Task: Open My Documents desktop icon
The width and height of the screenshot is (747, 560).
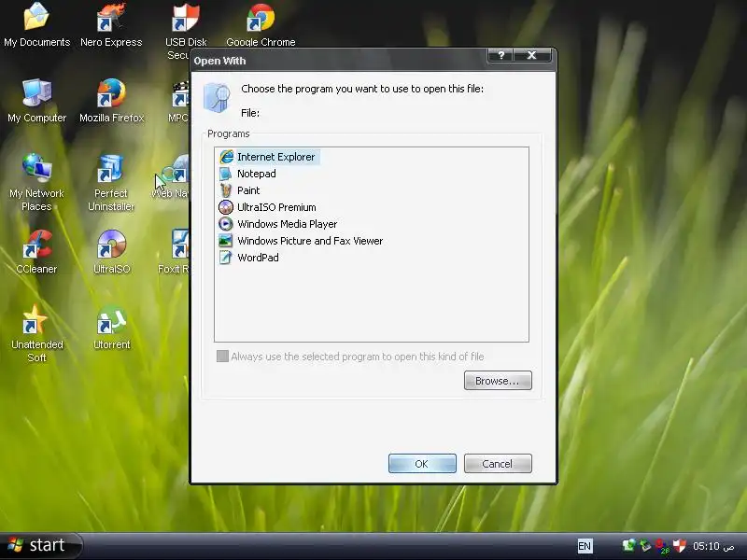Action: point(36,25)
